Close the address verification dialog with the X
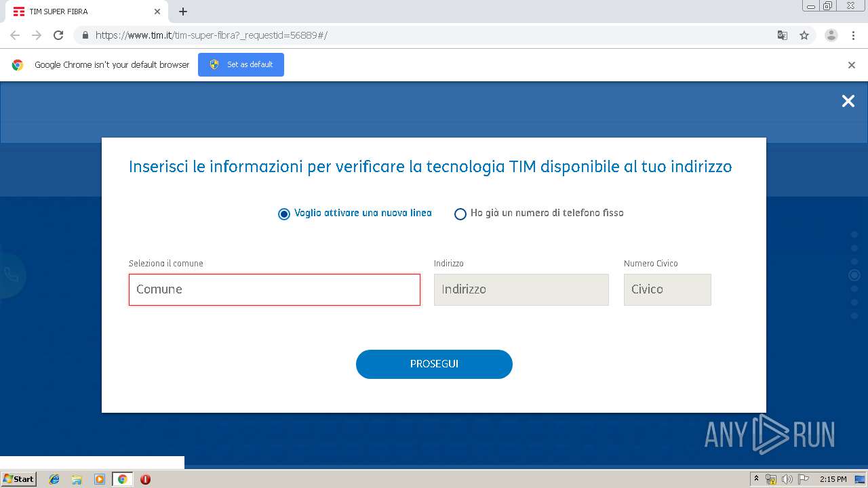 pyautogui.click(x=848, y=101)
